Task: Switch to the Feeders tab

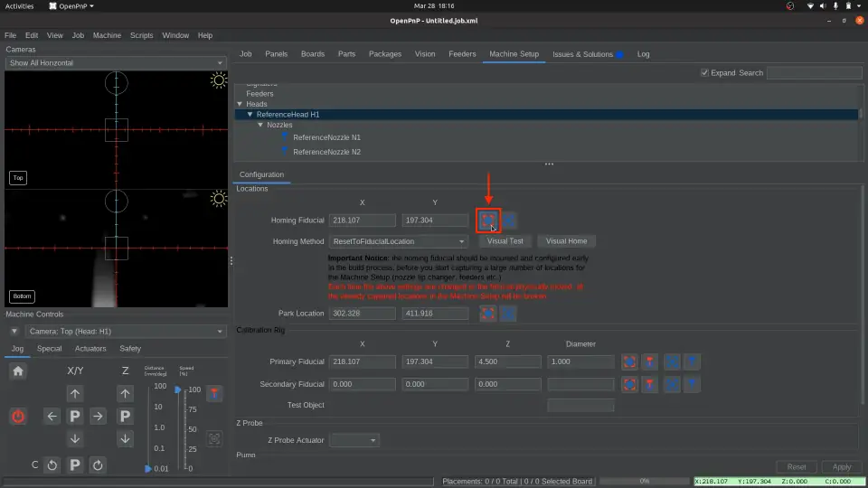Action: click(x=462, y=54)
